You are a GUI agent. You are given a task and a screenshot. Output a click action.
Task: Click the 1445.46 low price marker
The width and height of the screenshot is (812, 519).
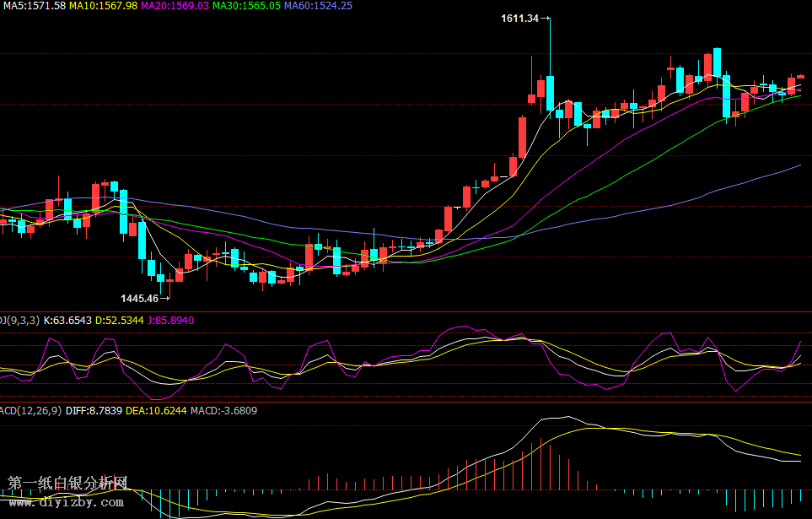[140, 298]
